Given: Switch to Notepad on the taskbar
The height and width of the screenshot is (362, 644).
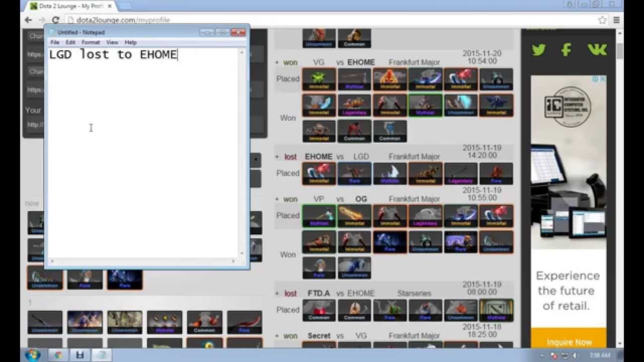Looking at the screenshot, I should pyautogui.click(x=102, y=355).
